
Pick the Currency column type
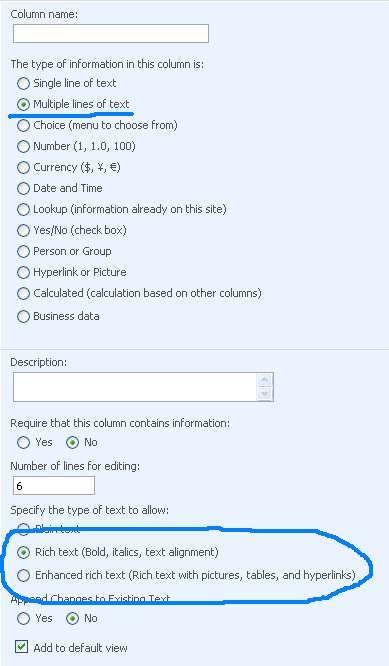pos(23,167)
